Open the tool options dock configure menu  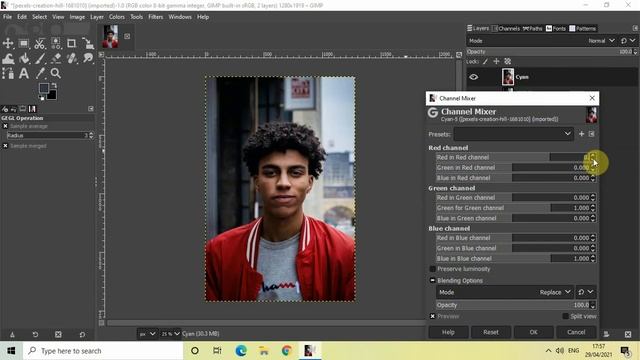pos(91,109)
